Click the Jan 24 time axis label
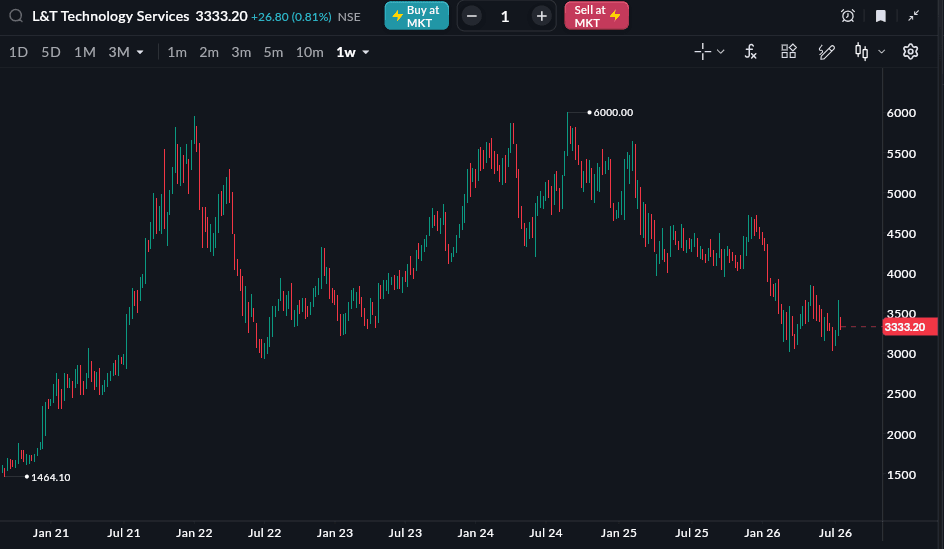 coord(476,533)
